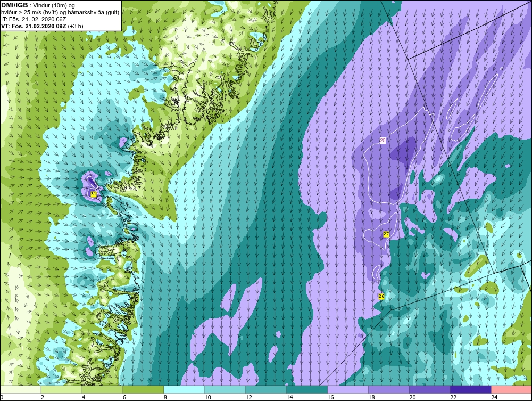Select the 2–4 m/s legend swatch
This screenshot has height=401, width=532.
coord(61,389)
